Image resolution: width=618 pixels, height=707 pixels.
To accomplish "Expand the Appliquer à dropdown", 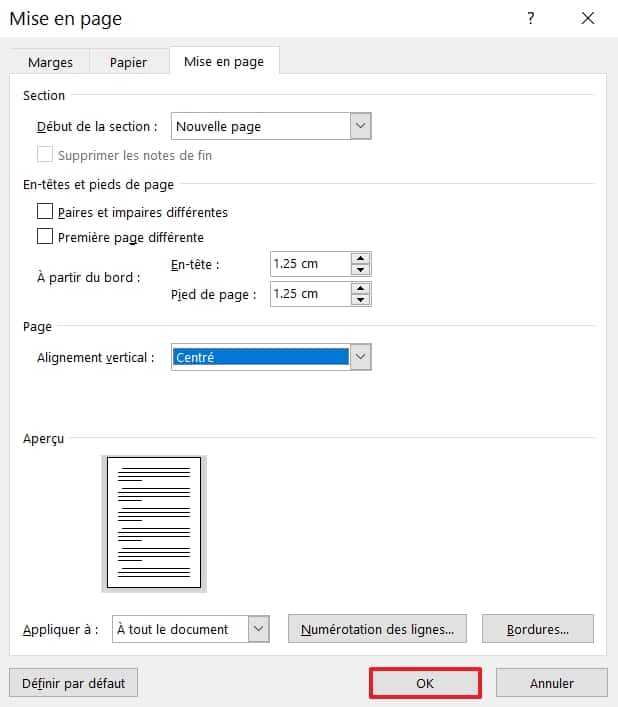I will tap(259, 629).
